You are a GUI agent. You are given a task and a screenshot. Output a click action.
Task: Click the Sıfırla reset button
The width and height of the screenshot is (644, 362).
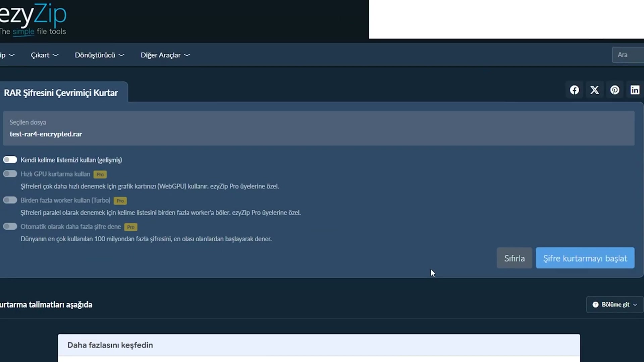514,258
